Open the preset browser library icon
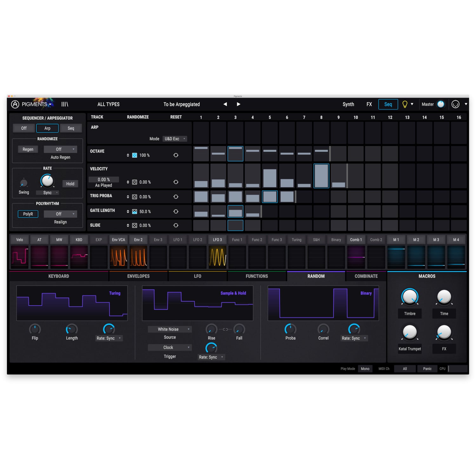This screenshot has width=476, height=476. 65,104
